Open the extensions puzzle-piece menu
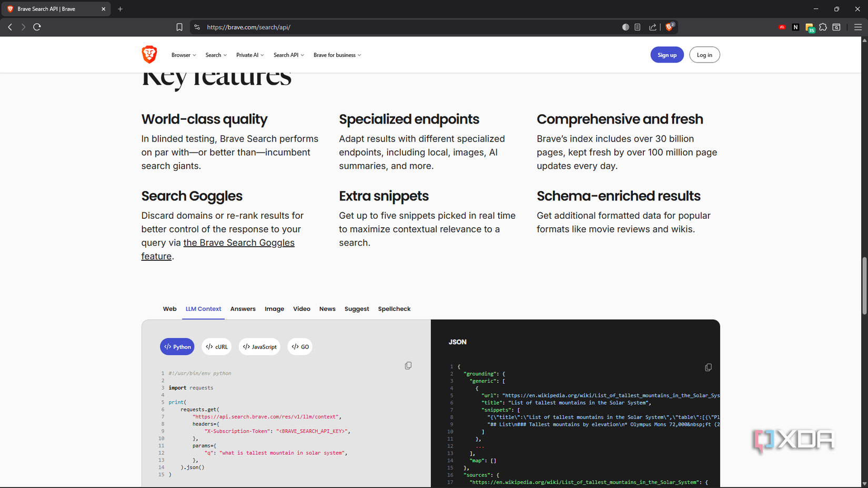Image resolution: width=868 pixels, height=488 pixels. click(x=823, y=27)
